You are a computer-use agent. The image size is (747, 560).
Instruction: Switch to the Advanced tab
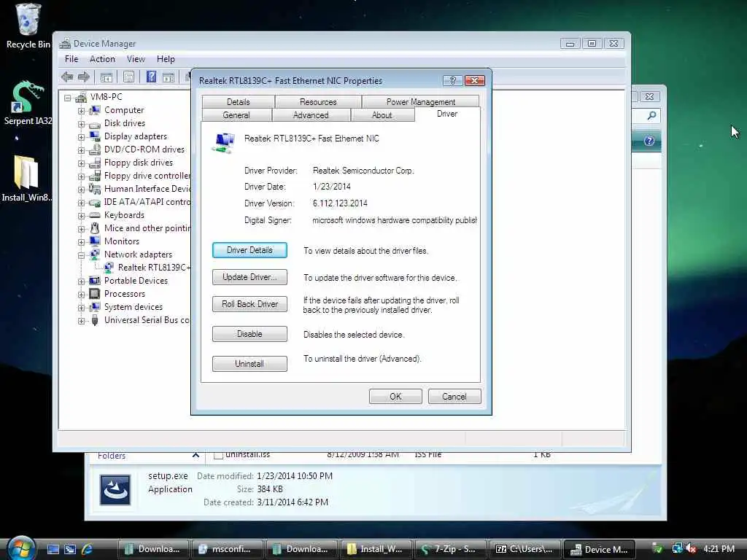311,114
